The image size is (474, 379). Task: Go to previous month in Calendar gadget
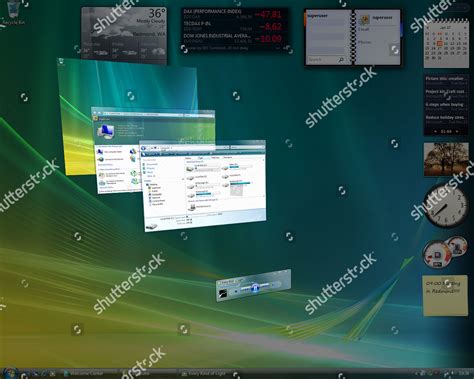coord(428,28)
